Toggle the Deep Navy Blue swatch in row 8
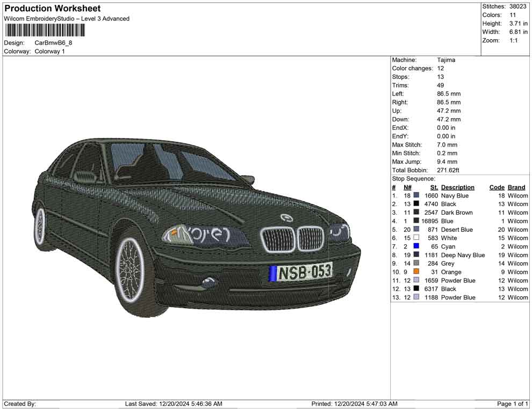Image resolution: width=532 pixels, height=409 pixels. [416, 255]
